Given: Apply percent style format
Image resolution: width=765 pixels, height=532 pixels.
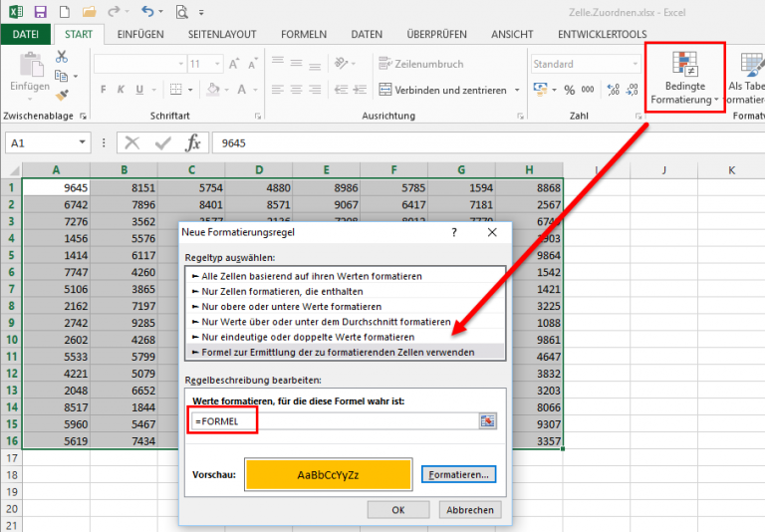Looking at the screenshot, I should coord(570,90).
